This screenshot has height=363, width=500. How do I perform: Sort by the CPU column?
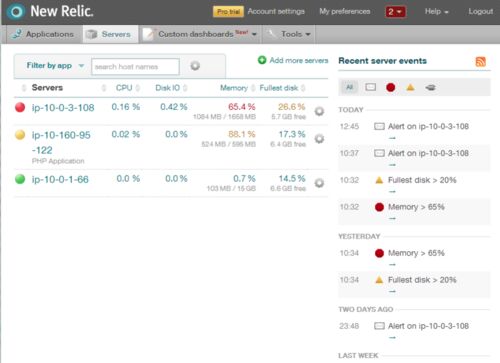(124, 88)
